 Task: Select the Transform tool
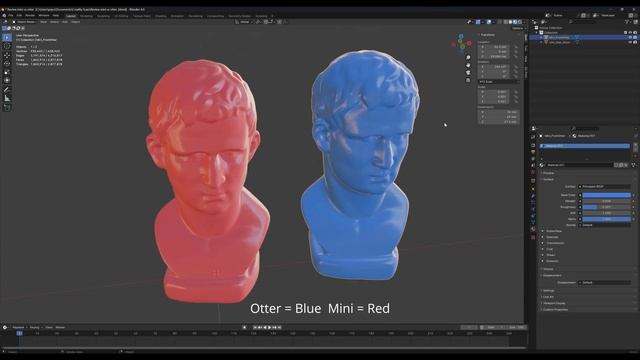7,81
